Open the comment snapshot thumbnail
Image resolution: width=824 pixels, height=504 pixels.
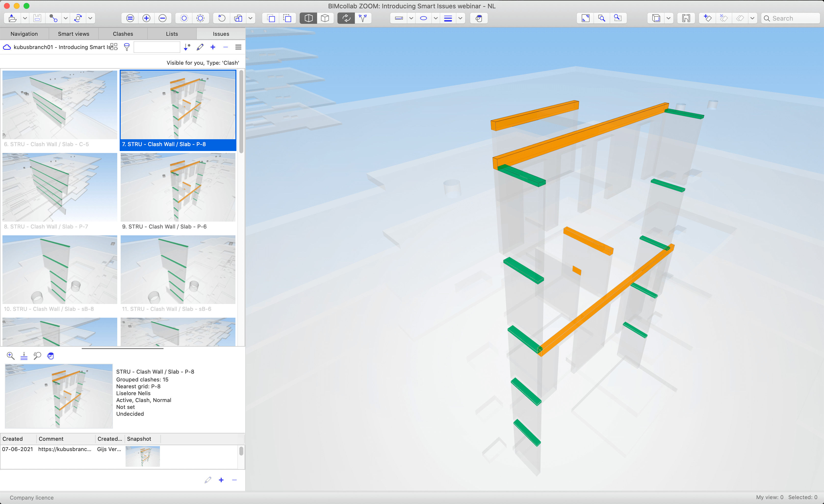(x=143, y=456)
